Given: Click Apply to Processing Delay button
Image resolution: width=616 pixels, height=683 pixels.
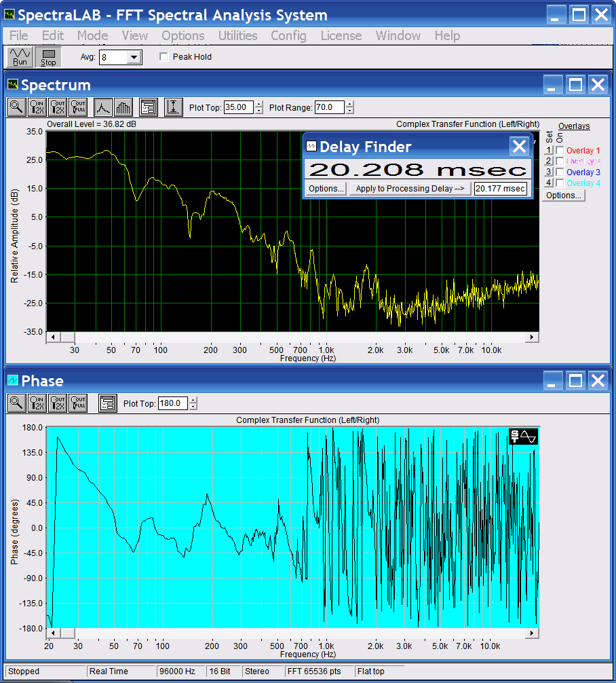Looking at the screenshot, I should pos(410,189).
